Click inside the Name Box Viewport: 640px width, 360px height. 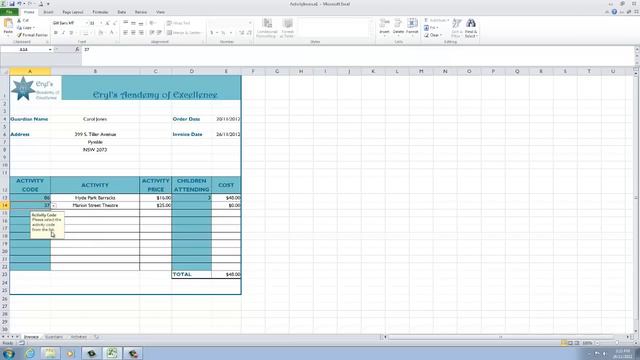point(24,49)
